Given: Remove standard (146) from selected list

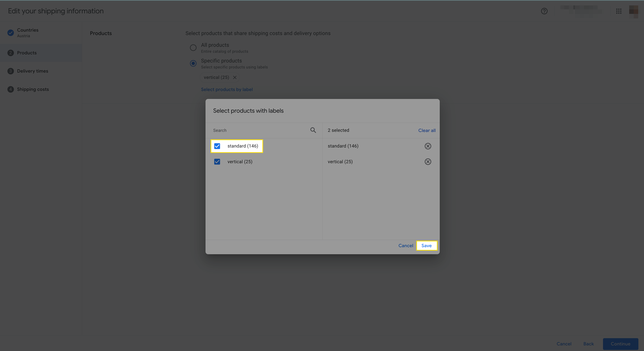Looking at the screenshot, I should pos(428,146).
